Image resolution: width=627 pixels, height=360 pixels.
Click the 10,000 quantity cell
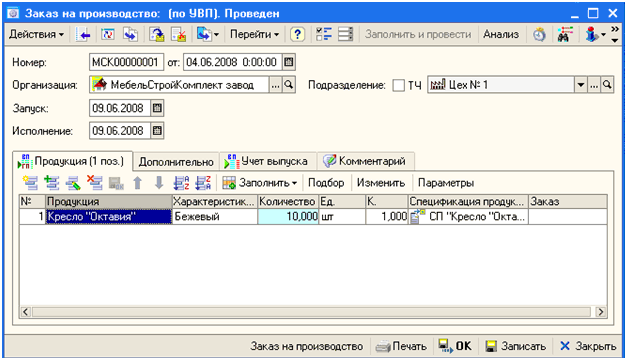[x=288, y=216]
